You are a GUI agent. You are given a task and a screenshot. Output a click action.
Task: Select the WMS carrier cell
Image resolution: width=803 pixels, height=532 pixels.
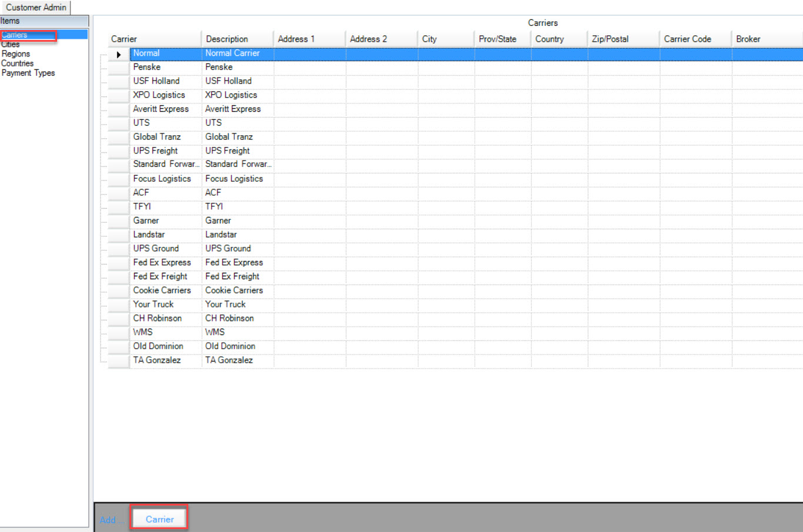pos(166,332)
